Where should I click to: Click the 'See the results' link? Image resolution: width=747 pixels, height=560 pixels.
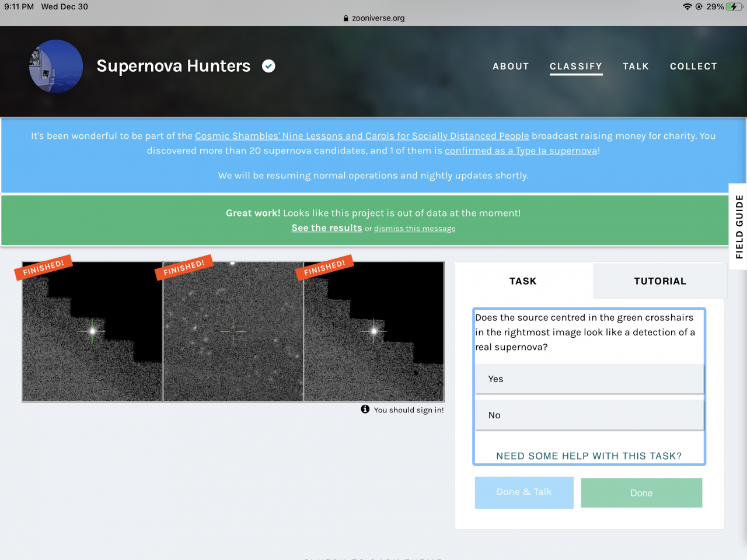point(327,228)
